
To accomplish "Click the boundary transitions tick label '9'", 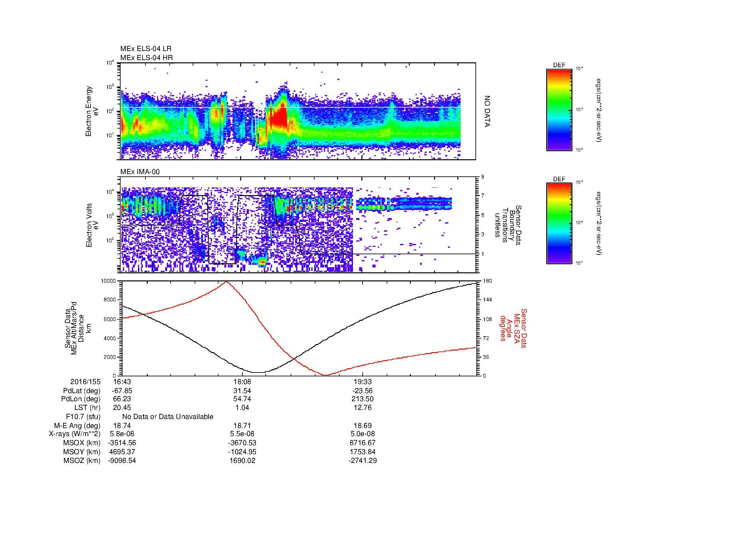I will [483, 177].
